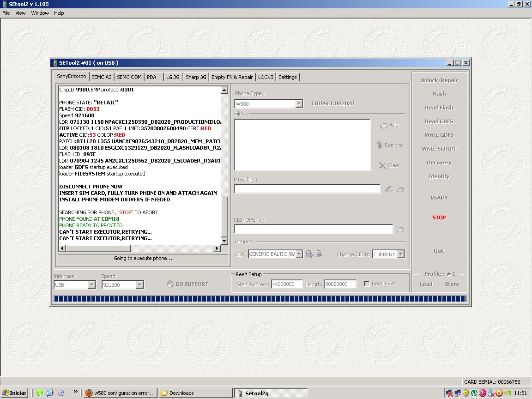Open the Window menu
Image resolution: width=532 pixels, height=399 pixels.
[40, 13]
